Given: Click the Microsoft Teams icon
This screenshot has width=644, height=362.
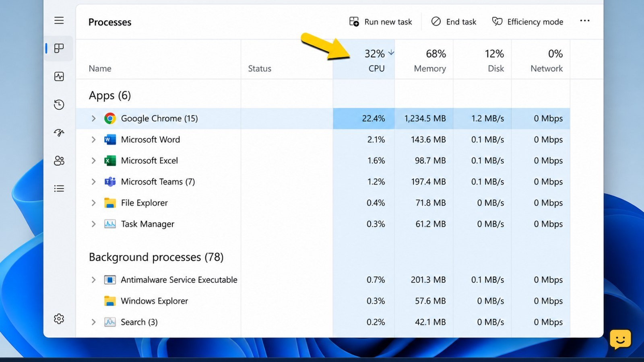Looking at the screenshot, I should pyautogui.click(x=110, y=182).
